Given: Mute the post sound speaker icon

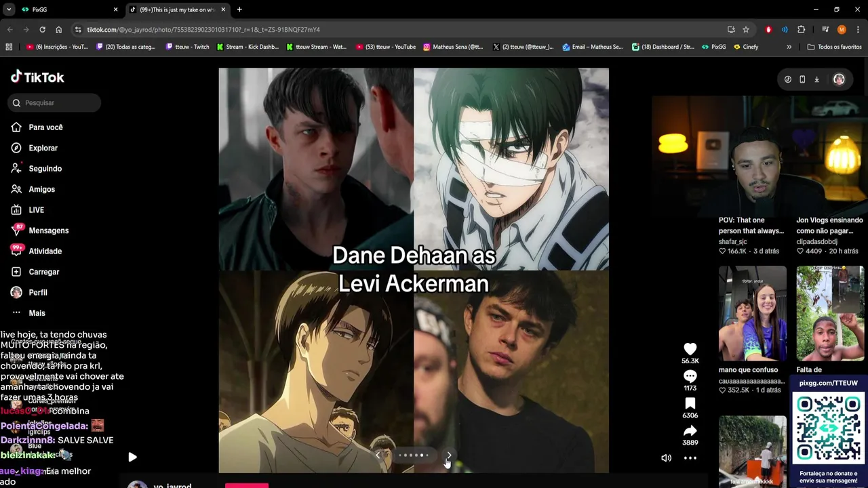Looking at the screenshot, I should click(x=667, y=458).
